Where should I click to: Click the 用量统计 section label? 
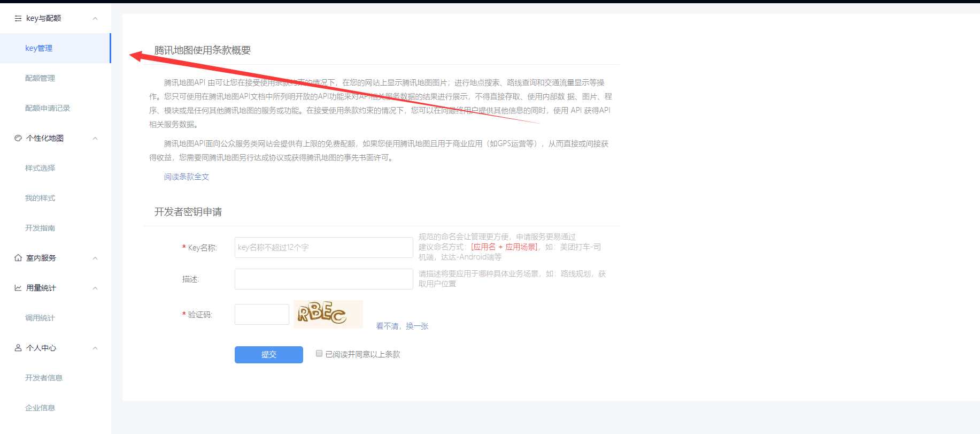pyautogui.click(x=41, y=288)
